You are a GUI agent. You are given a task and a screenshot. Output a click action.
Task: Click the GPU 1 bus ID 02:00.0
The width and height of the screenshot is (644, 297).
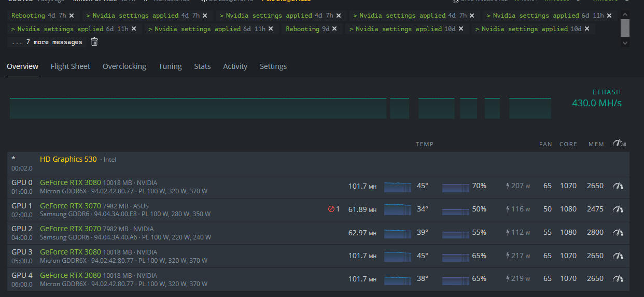click(22, 215)
